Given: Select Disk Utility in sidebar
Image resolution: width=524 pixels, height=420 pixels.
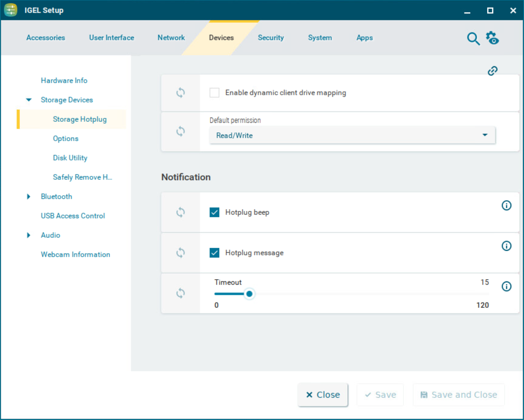Looking at the screenshot, I should [x=70, y=158].
